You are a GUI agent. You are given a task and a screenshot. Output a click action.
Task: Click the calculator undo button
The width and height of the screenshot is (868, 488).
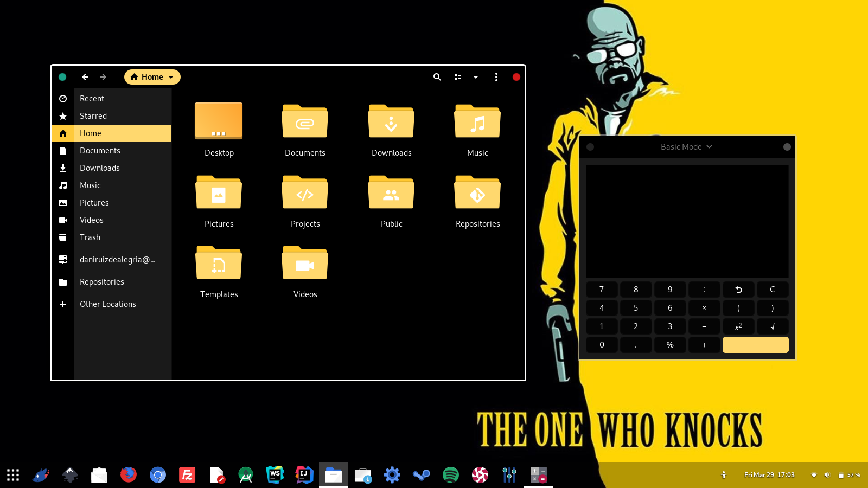[x=738, y=290]
